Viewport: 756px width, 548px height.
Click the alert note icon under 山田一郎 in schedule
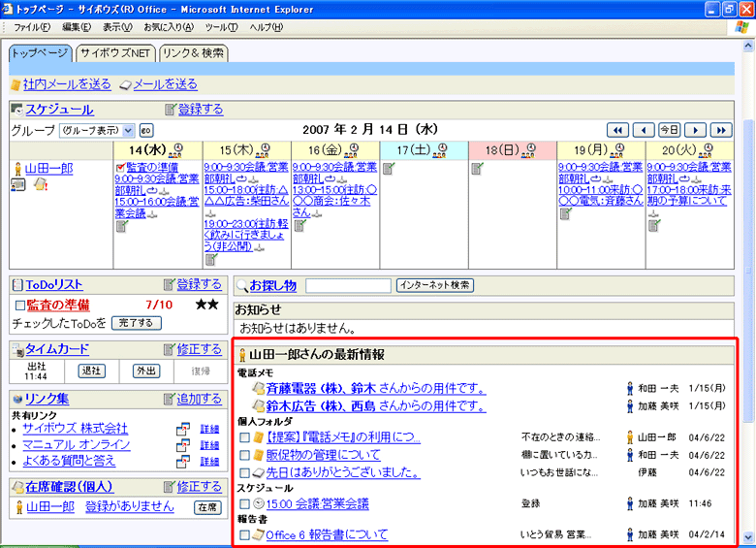coord(41,184)
